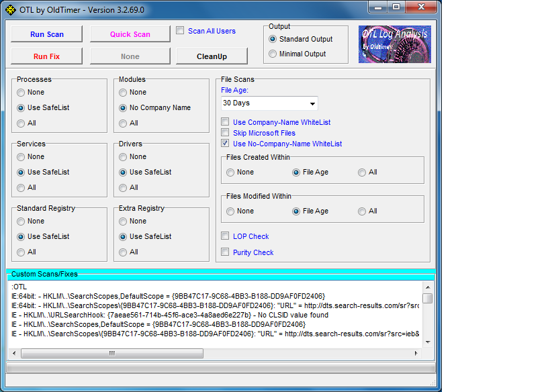Image resolution: width=550 pixels, height=392 pixels.
Task: Enable the Purity Check checkbox
Action: click(225, 252)
